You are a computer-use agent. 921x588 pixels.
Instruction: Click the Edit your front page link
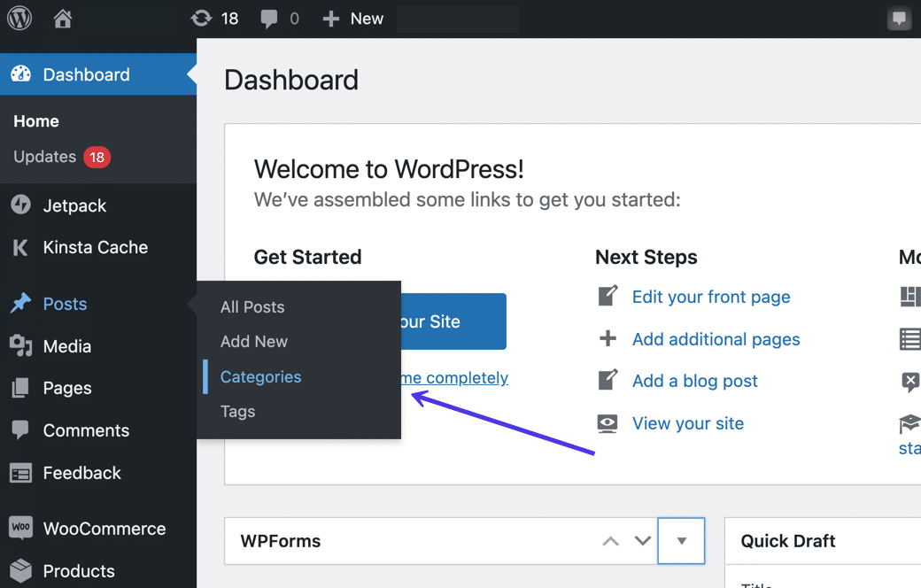711,297
